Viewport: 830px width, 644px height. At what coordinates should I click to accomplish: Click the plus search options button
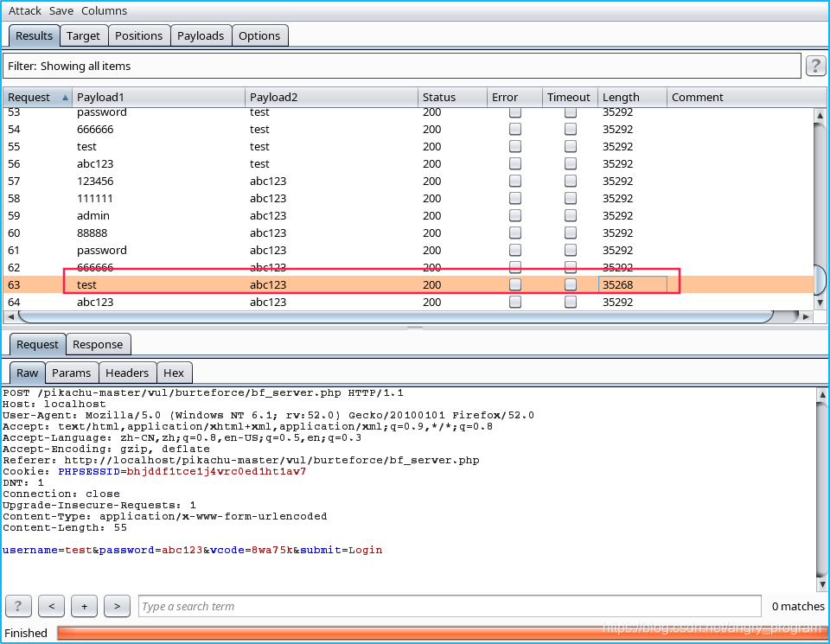[84, 606]
